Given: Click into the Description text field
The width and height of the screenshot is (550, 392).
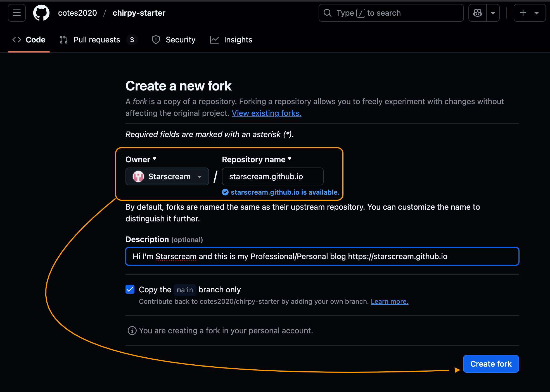Looking at the screenshot, I should 322,256.
